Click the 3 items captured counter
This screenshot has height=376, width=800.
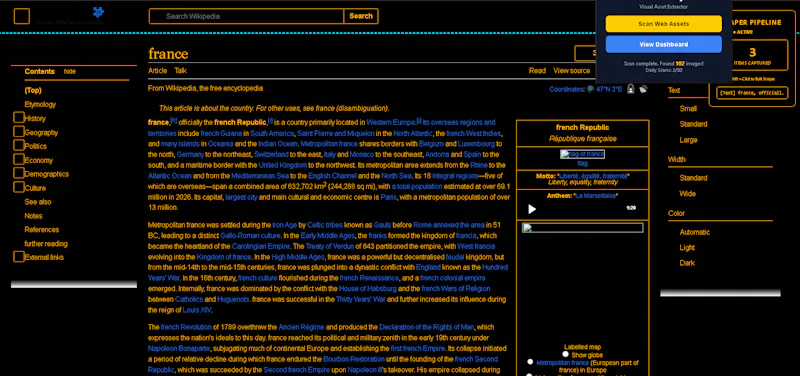(753, 55)
